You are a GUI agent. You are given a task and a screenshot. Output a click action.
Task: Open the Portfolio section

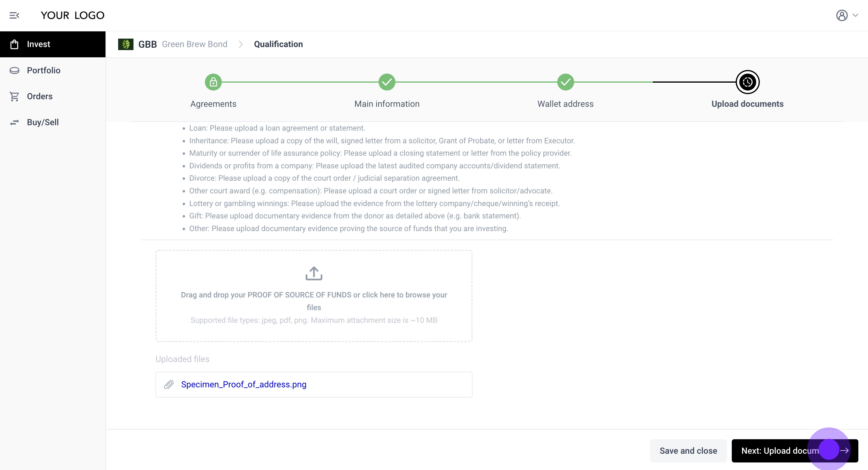point(43,70)
